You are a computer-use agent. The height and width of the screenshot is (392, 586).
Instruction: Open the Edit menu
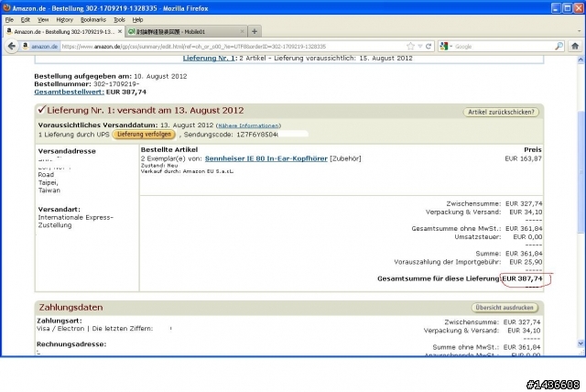point(25,20)
